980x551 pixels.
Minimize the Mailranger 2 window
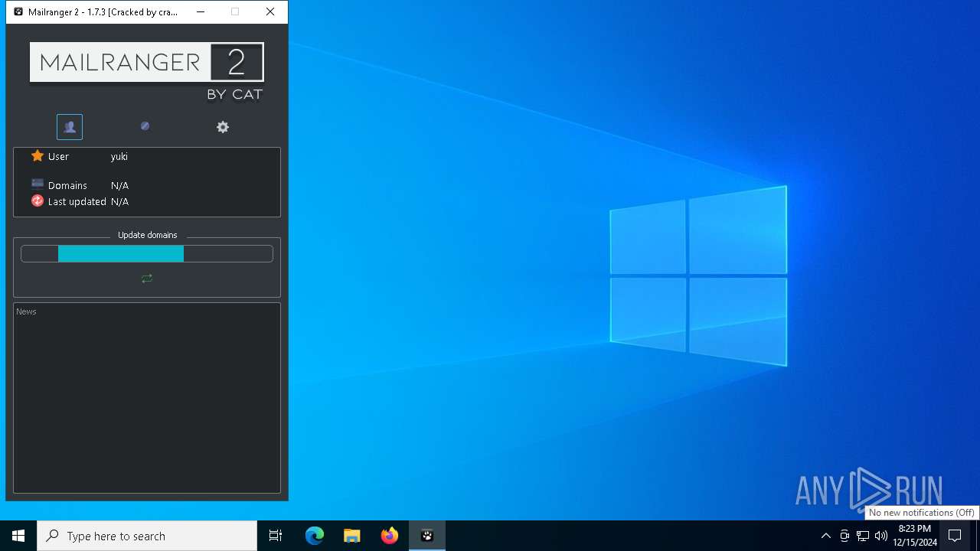click(x=200, y=11)
